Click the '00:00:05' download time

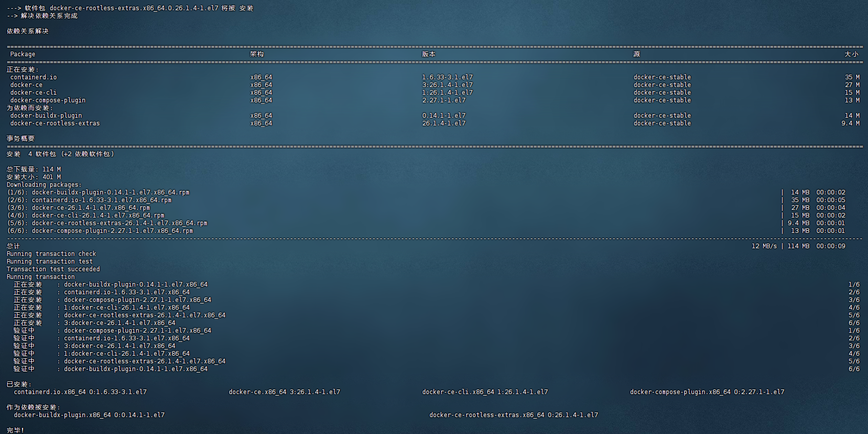831,200
